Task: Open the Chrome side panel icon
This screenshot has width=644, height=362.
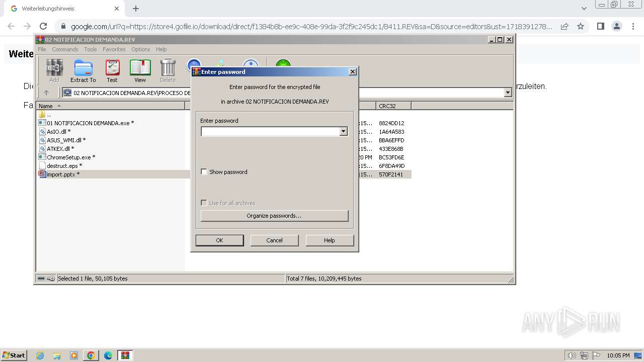Action: pos(600,26)
